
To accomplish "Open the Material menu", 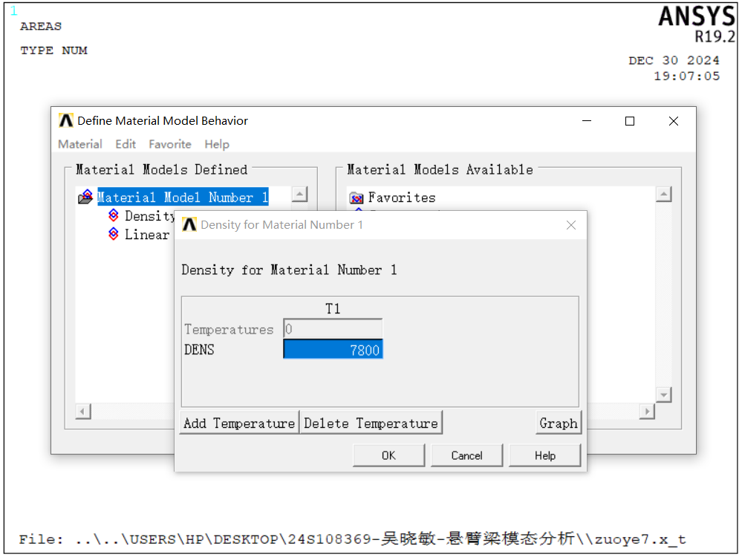I will click(x=80, y=144).
